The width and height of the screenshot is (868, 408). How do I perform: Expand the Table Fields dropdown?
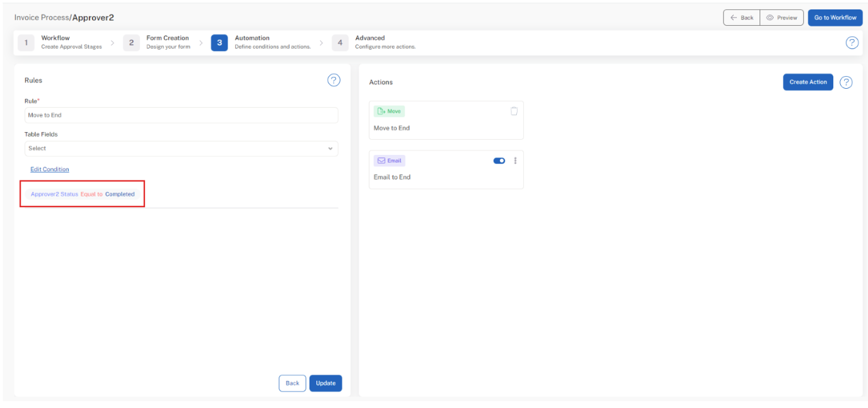pyautogui.click(x=181, y=149)
